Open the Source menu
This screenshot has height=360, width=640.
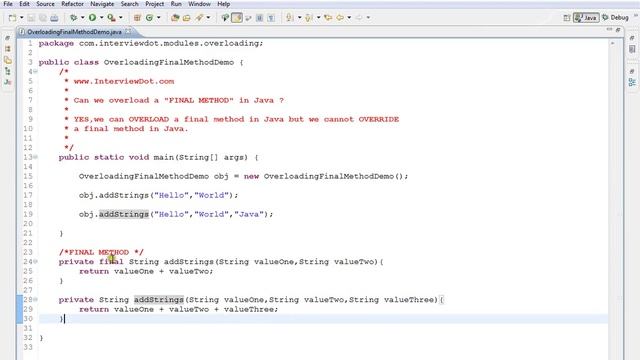pos(45,4)
